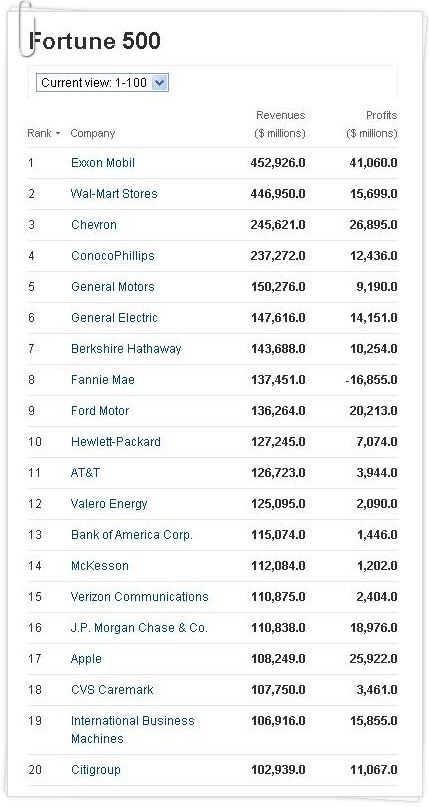429x807 pixels.
Task: Click the Rank column sort arrow
Action: (58, 134)
